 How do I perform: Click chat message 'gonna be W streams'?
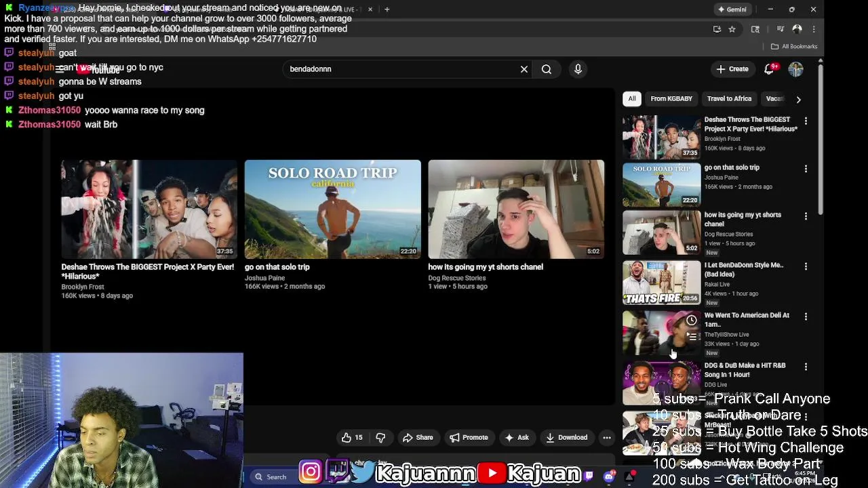[x=100, y=81]
